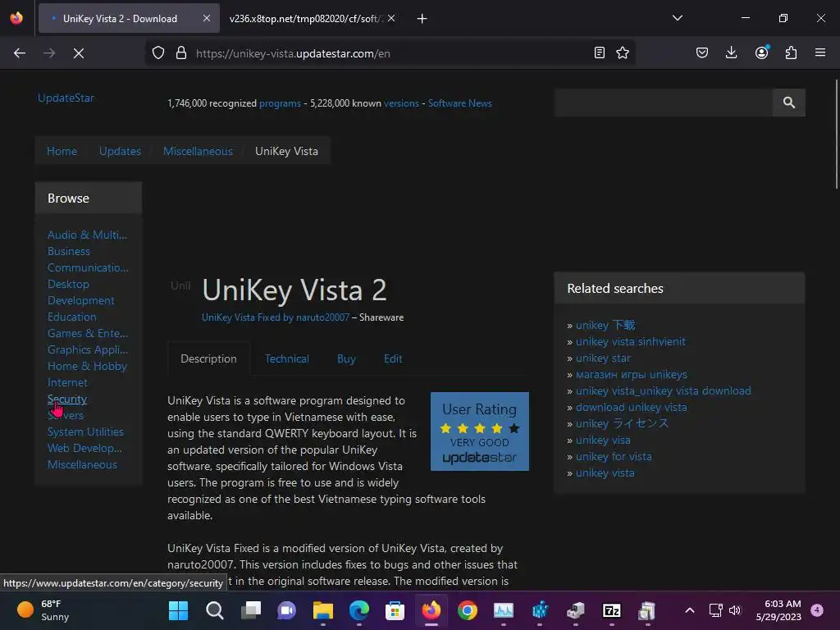Follow the programs link in header
The height and width of the screenshot is (630, 840).
[x=280, y=103]
